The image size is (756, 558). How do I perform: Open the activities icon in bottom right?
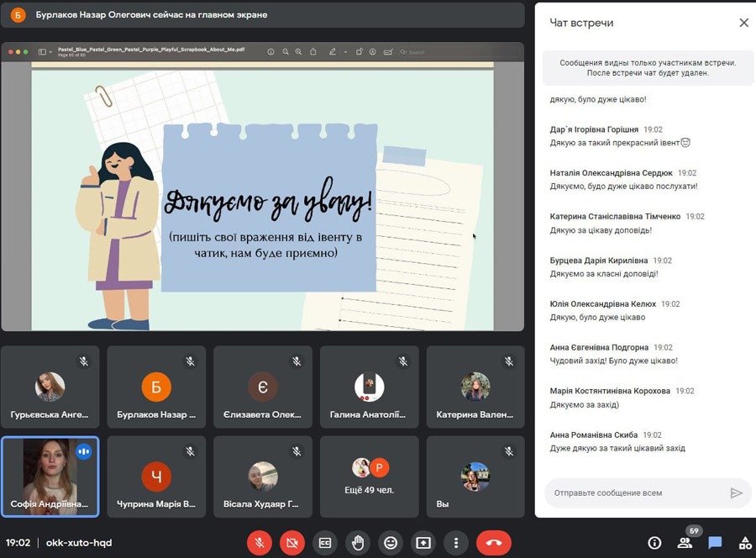(744, 543)
